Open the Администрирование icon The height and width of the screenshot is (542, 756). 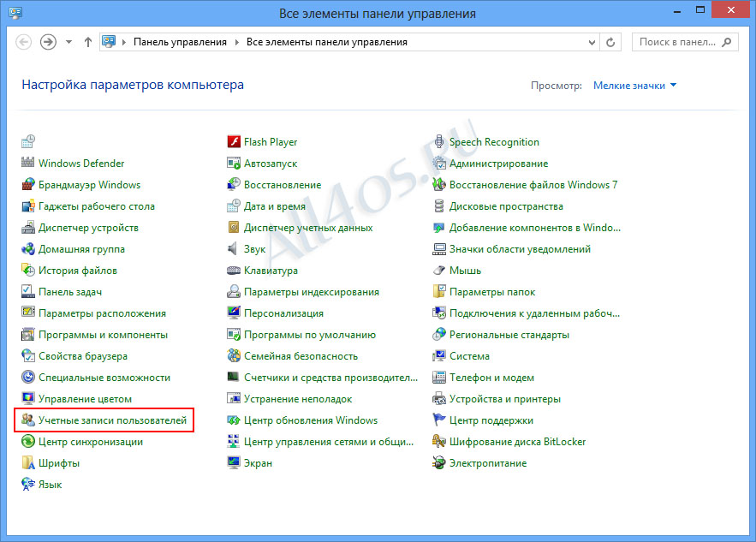pyautogui.click(x=439, y=163)
